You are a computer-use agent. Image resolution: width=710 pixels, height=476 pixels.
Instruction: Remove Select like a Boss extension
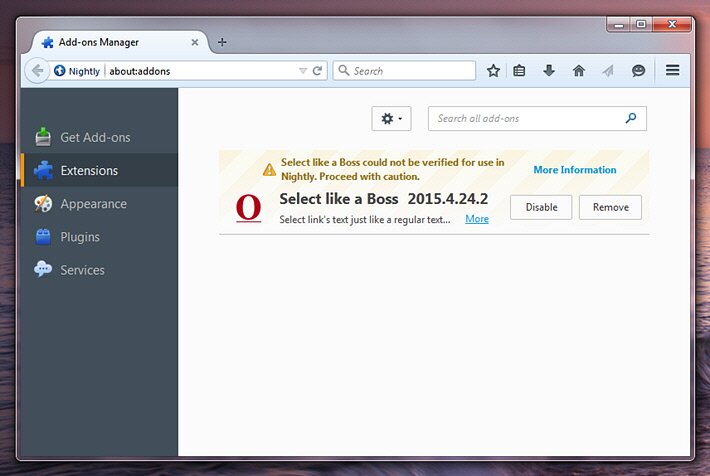tap(610, 207)
